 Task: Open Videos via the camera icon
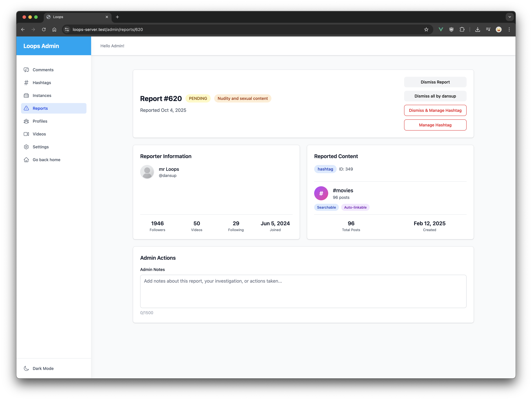(x=26, y=134)
